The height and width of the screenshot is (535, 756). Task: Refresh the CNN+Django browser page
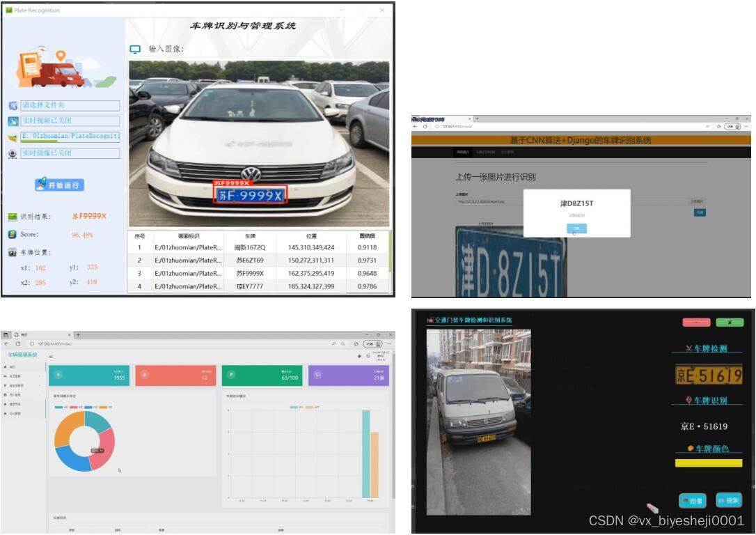pyautogui.click(x=425, y=126)
